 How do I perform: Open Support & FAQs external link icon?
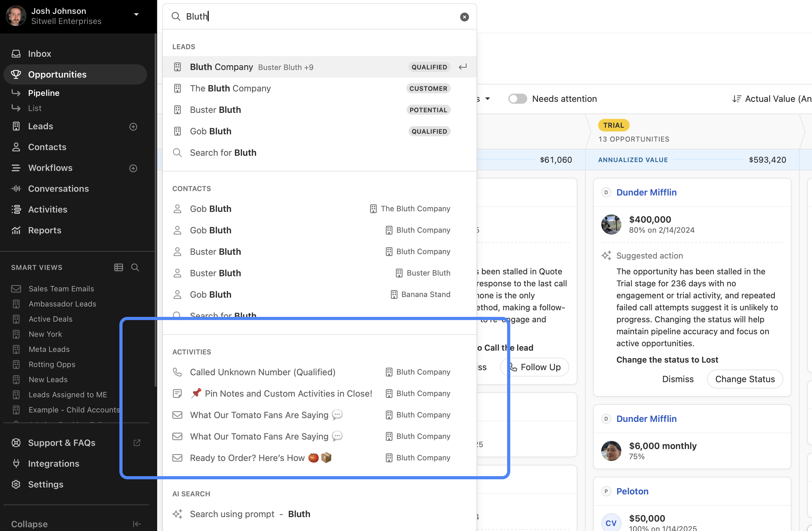137,443
